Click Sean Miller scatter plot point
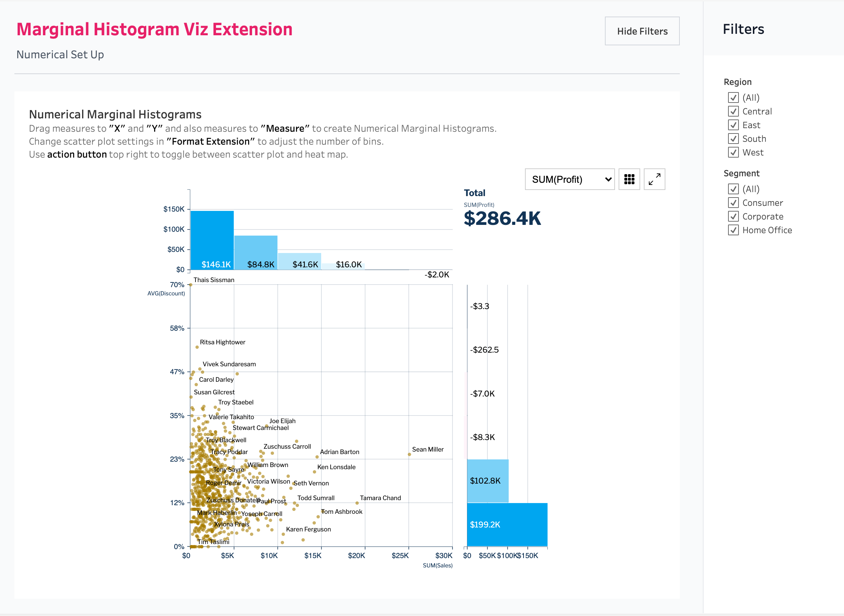Viewport: 844px width, 616px height. coord(409,454)
